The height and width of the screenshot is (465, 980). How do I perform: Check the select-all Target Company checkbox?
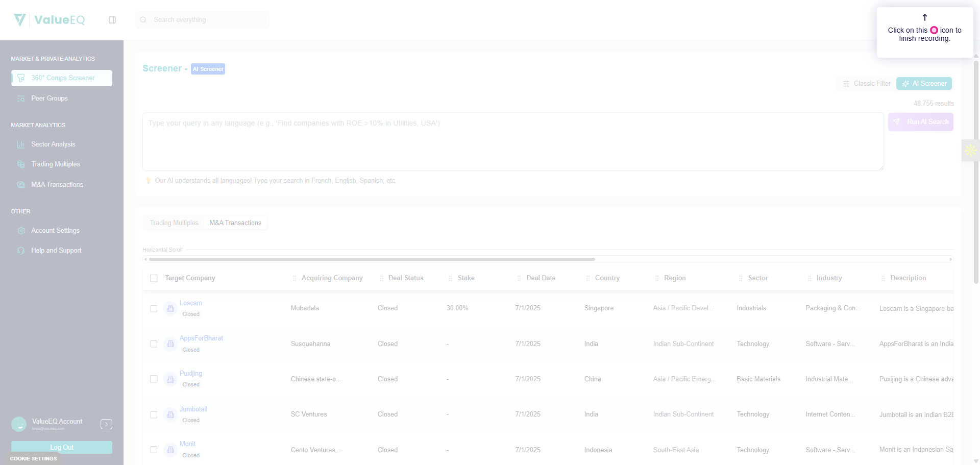[154, 278]
